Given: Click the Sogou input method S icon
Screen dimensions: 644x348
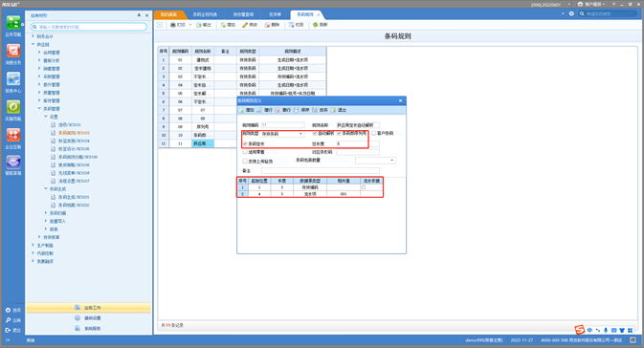Looking at the screenshot, I should tap(580, 330).
